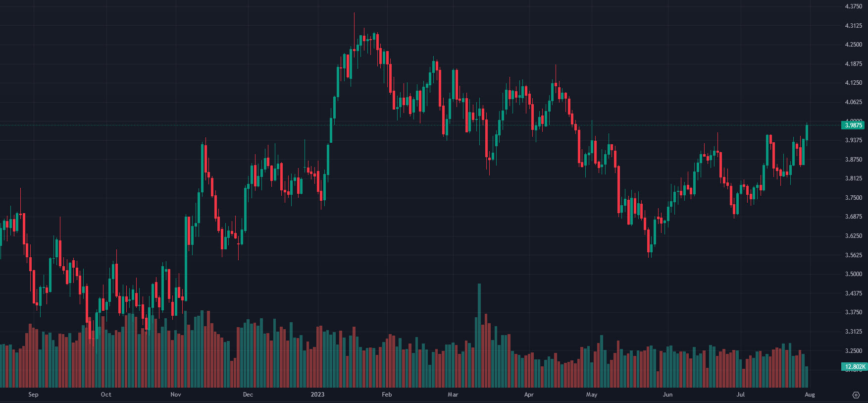The height and width of the screenshot is (403, 868).
Task: Click the Sep label on time axis
Action: [33, 395]
